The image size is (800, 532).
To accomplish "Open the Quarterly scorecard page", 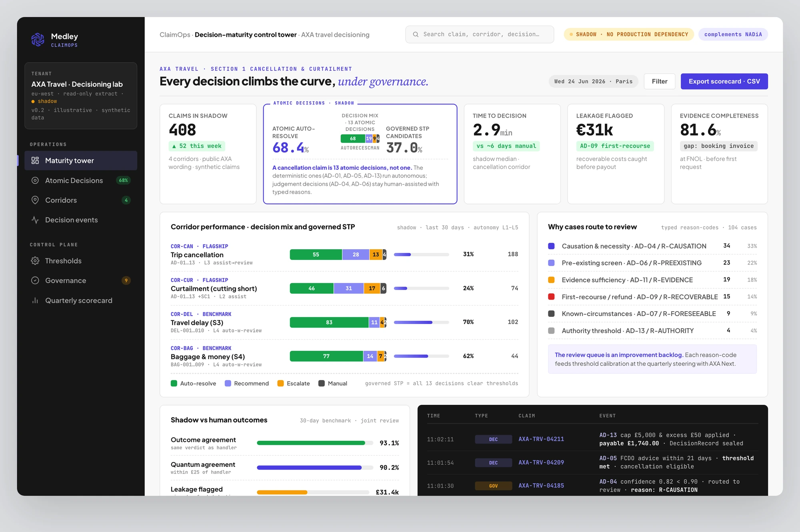I will coord(81,300).
